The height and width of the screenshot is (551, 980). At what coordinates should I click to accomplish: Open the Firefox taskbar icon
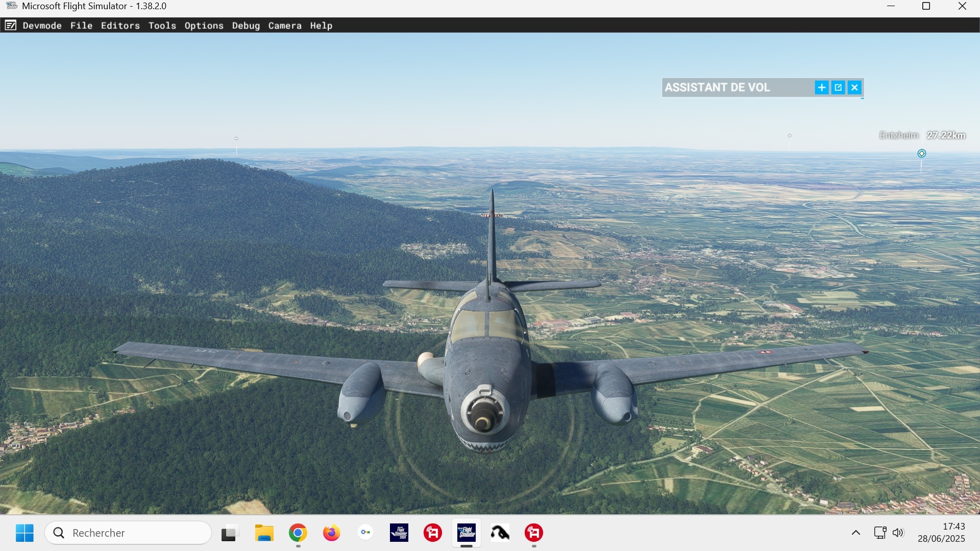[x=331, y=533]
